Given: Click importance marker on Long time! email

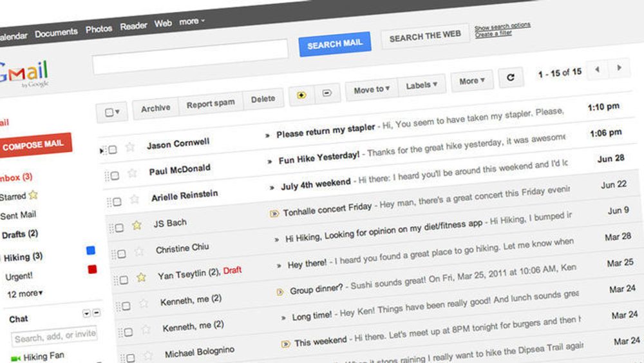Looking at the screenshot, I should click(283, 318).
